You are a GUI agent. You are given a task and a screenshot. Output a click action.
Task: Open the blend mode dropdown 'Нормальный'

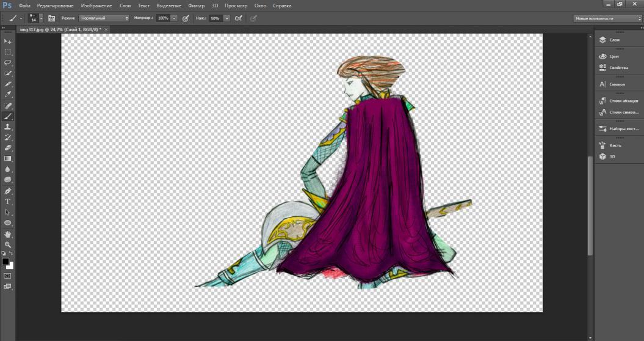(104, 18)
